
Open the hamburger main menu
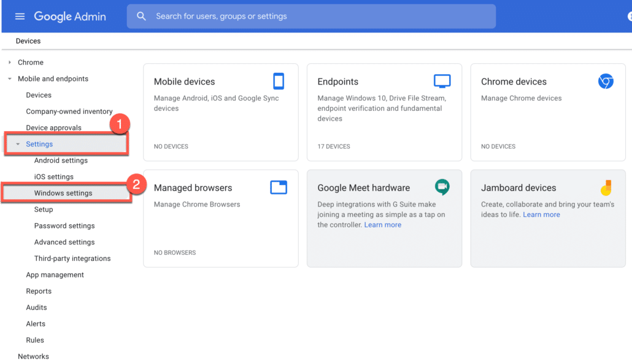tap(20, 17)
